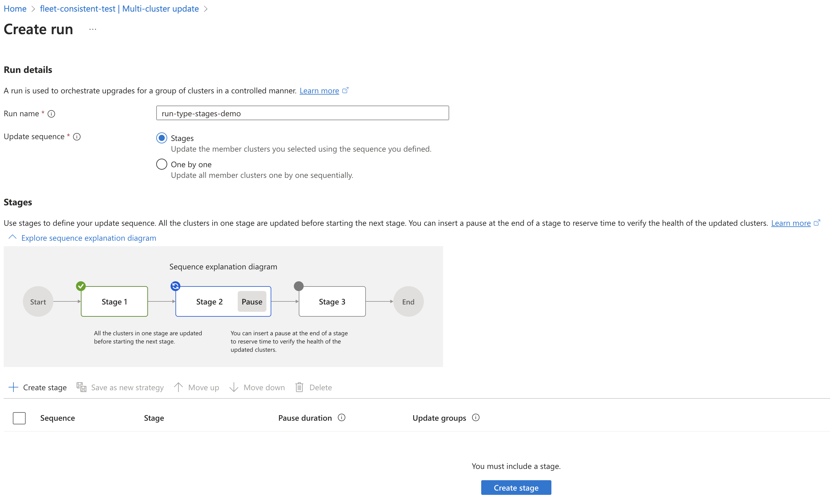
Task: Click the Move up arrow icon
Action: pyautogui.click(x=178, y=387)
